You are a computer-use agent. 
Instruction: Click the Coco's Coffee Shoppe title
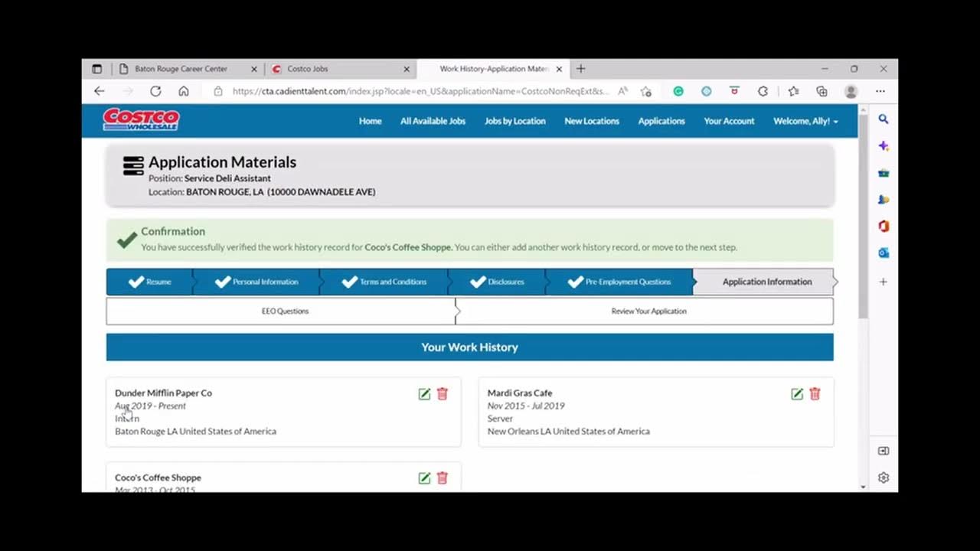(x=158, y=478)
